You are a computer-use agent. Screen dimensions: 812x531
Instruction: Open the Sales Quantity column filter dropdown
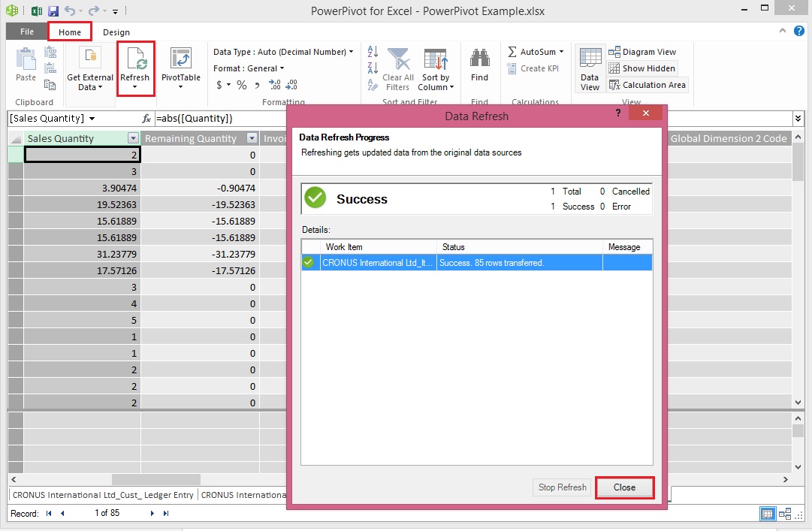pos(133,138)
